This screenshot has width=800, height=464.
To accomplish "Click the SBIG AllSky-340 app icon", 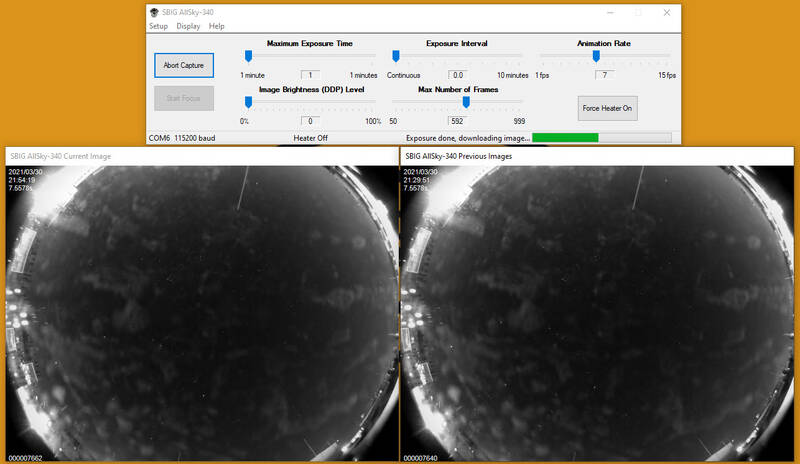I will click(x=155, y=12).
